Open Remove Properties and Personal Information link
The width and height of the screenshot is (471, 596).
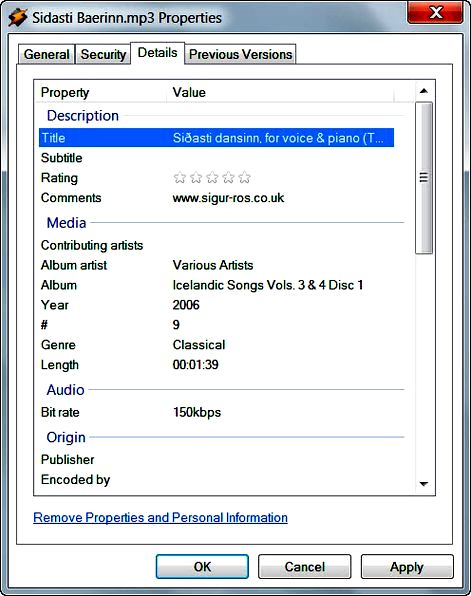(160, 518)
